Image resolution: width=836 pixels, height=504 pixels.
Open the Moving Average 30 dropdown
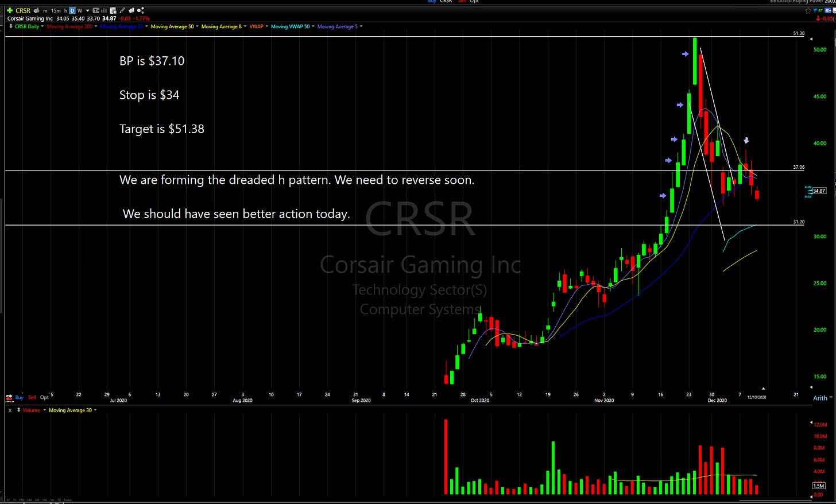(95, 410)
